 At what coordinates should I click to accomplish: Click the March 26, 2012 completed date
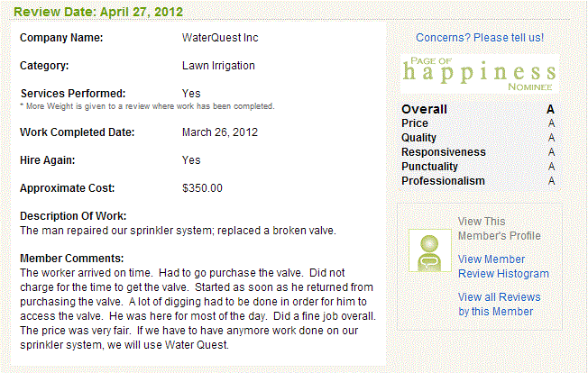(220, 132)
